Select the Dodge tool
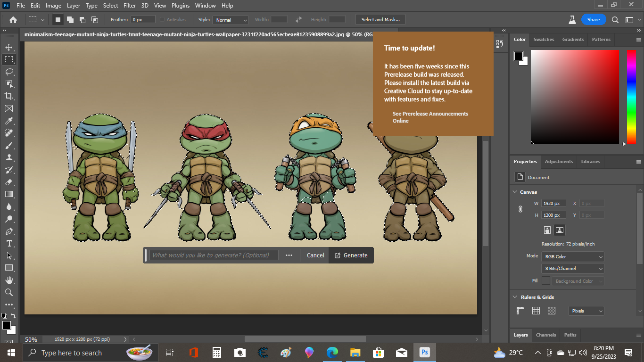The image size is (644, 362). tap(9, 219)
